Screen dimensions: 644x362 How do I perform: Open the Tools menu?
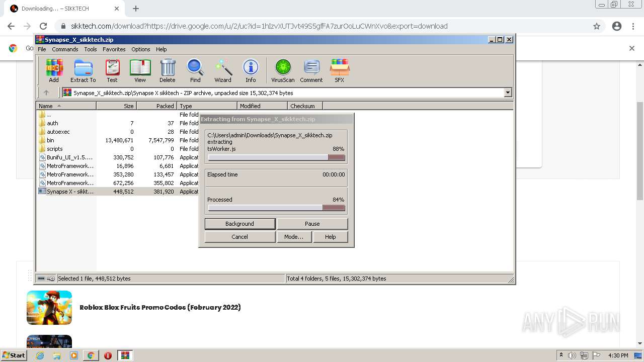click(91, 49)
